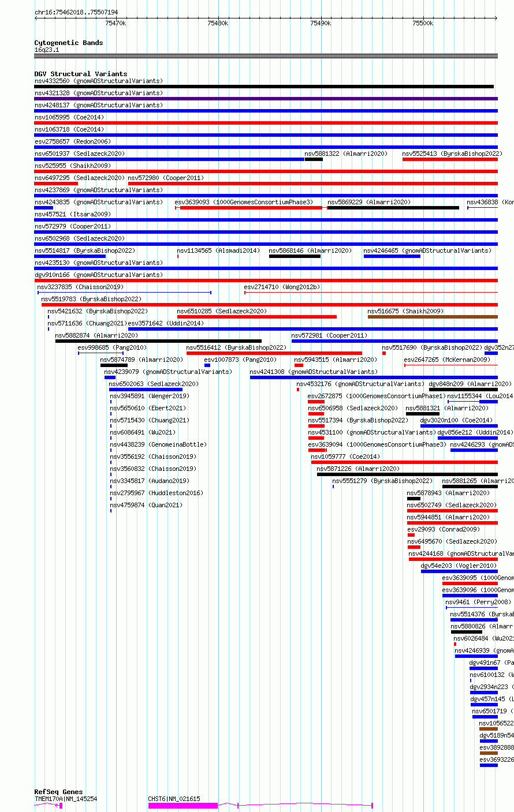Click nsv5869229 (Almarri2020) label

(x=370, y=202)
